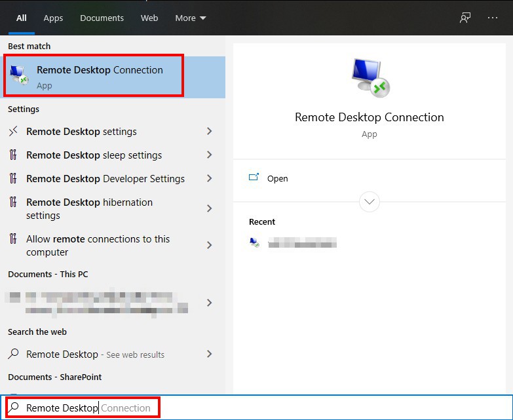Click the Remote Desktop settings crossed-arrows icon
513x420 pixels.
pyautogui.click(x=13, y=132)
